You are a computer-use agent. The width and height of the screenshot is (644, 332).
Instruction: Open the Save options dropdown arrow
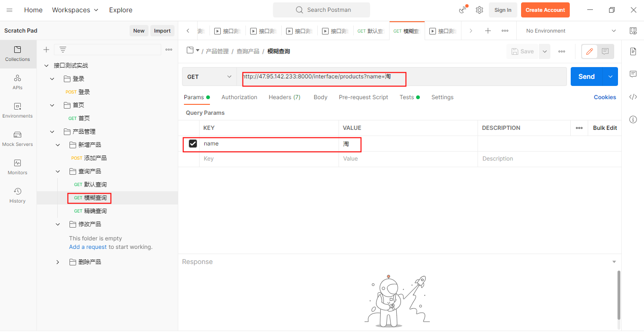coord(545,51)
